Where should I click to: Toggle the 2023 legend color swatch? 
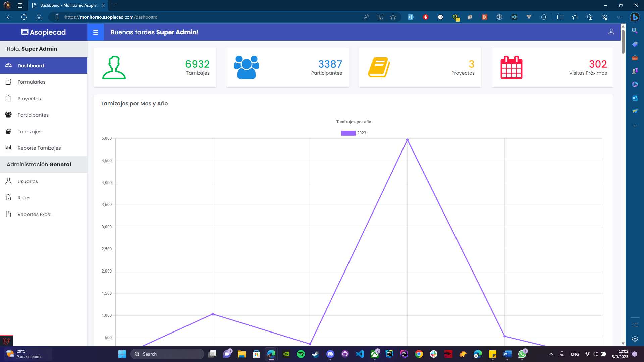(x=348, y=133)
